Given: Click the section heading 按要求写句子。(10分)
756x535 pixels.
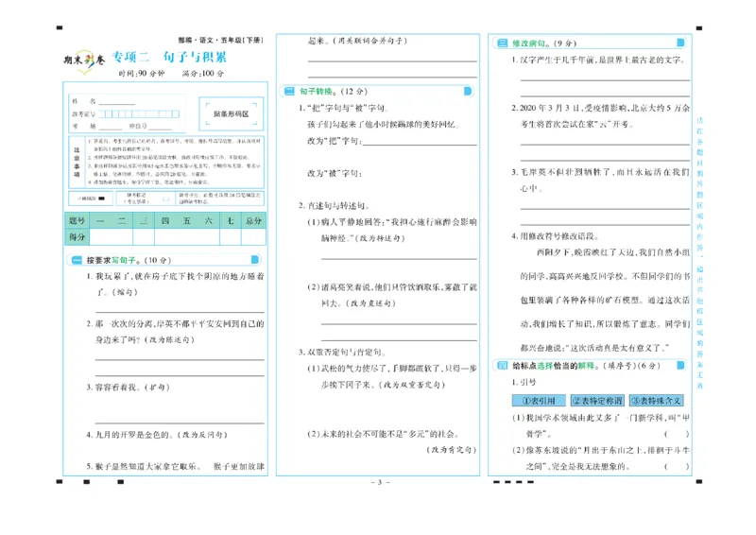Looking at the screenshot, I should tap(129, 260).
